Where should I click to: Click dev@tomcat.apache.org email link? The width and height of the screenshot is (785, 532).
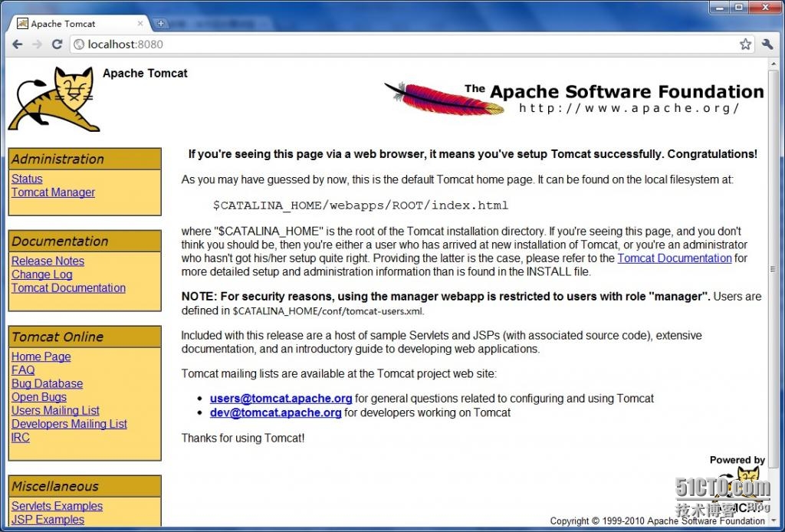tap(276, 412)
